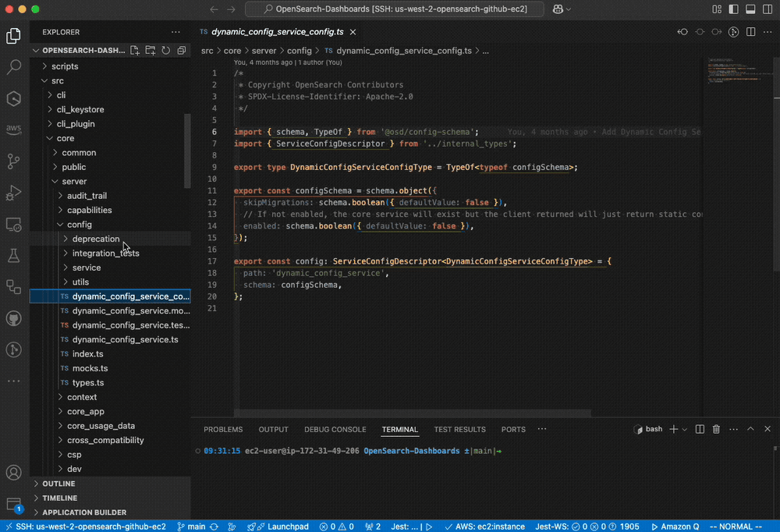This screenshot has width=780, height=532.
Task: Open Explorer views and more actions
Action: [x=175, y=32]
